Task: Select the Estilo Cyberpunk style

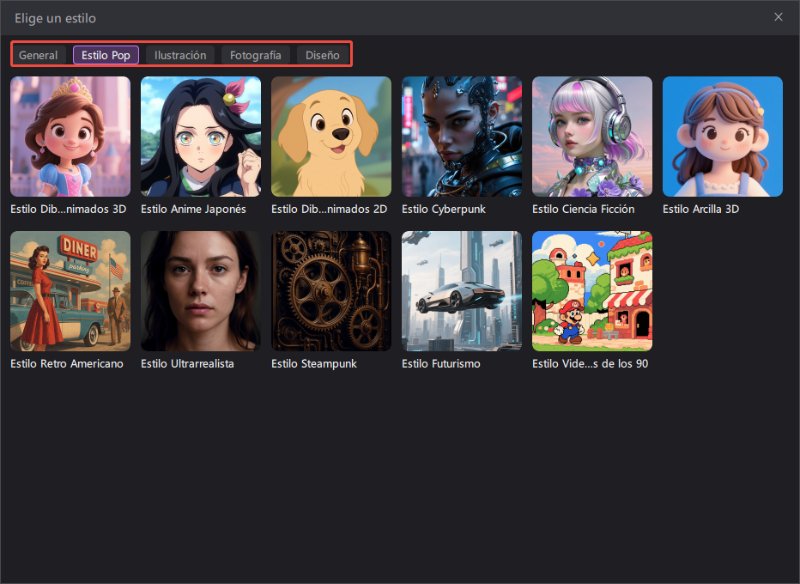Action: [460, 135]
